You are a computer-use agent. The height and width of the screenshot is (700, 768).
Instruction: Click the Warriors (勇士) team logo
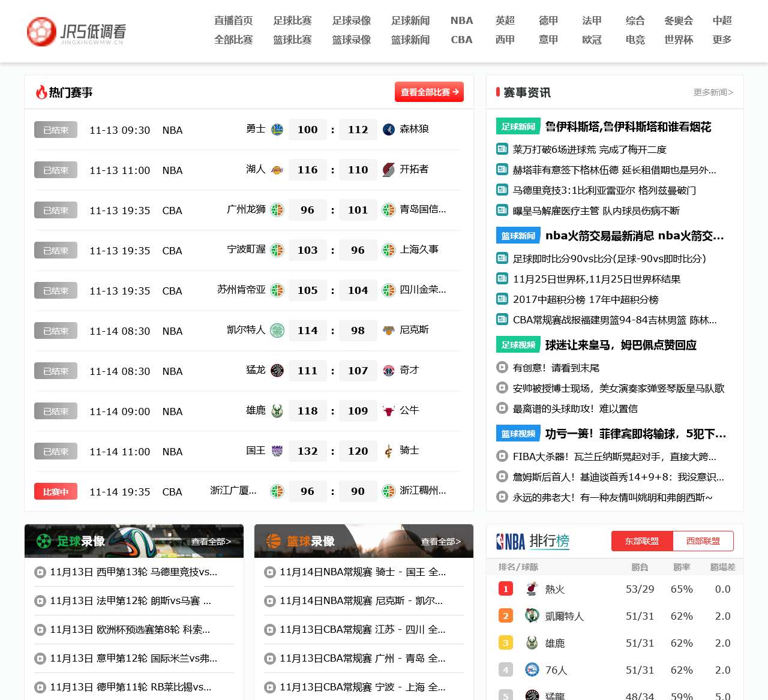pos(277,129)
